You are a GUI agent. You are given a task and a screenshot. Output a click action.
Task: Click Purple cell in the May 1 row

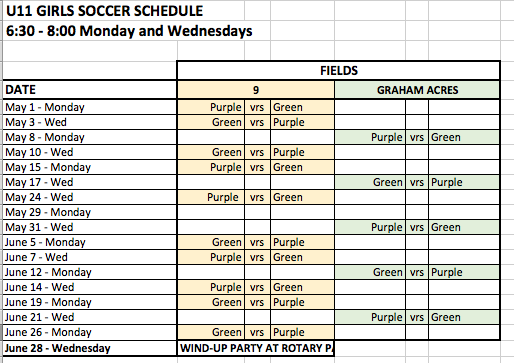point(211,107)
